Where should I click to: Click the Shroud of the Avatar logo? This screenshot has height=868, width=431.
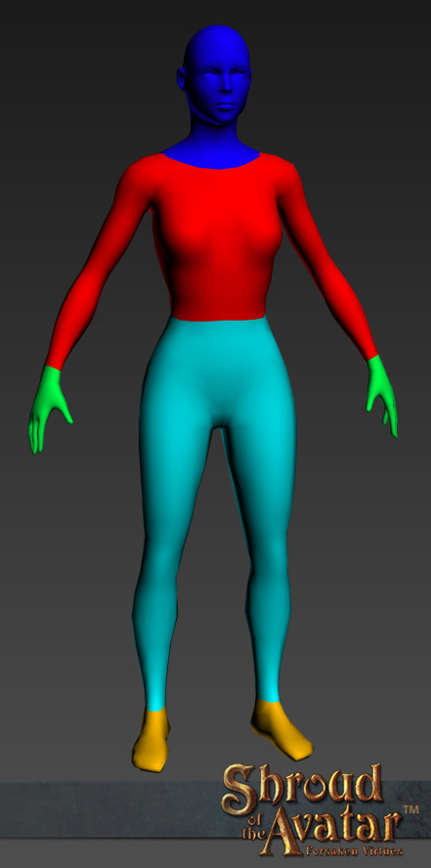(x=320, y=809)
